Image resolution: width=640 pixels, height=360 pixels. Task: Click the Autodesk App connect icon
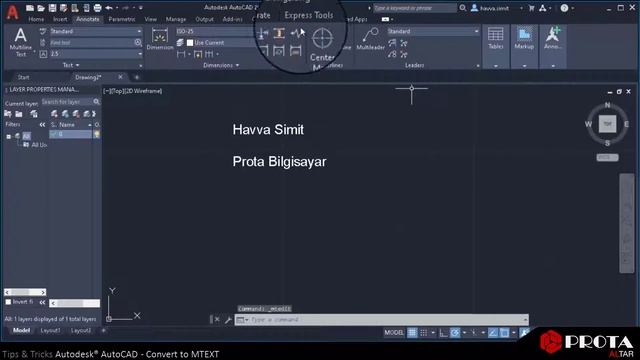(x=542, y=8)
